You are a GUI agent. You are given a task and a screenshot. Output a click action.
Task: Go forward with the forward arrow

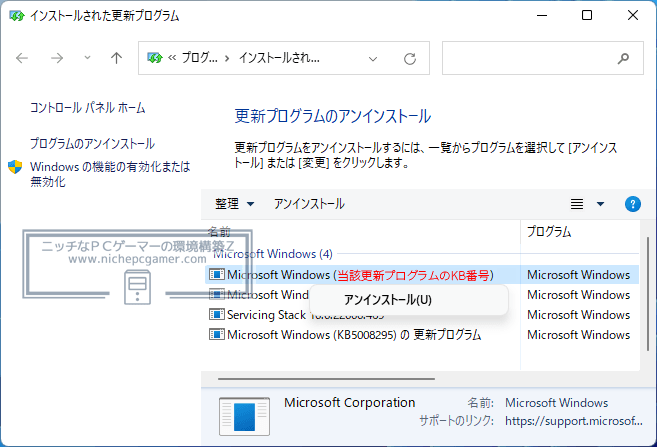[57, 58]
